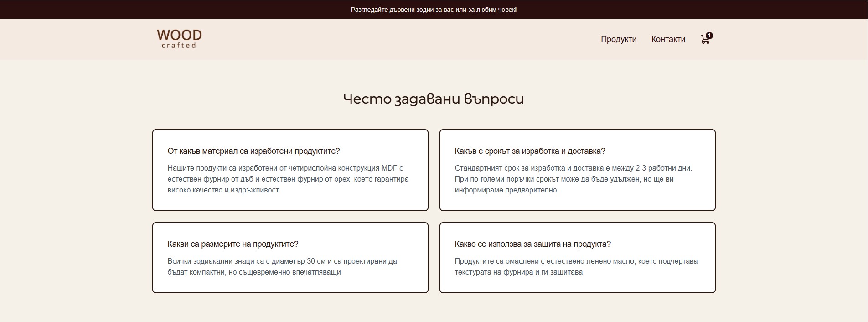Click the question 'Какви са размерите на продуктите?'
868x322 pixels.
point(232,244)
